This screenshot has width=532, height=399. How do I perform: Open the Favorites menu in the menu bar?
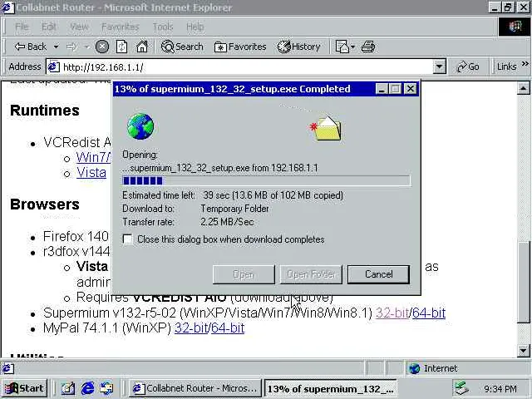tap(120, 27)
